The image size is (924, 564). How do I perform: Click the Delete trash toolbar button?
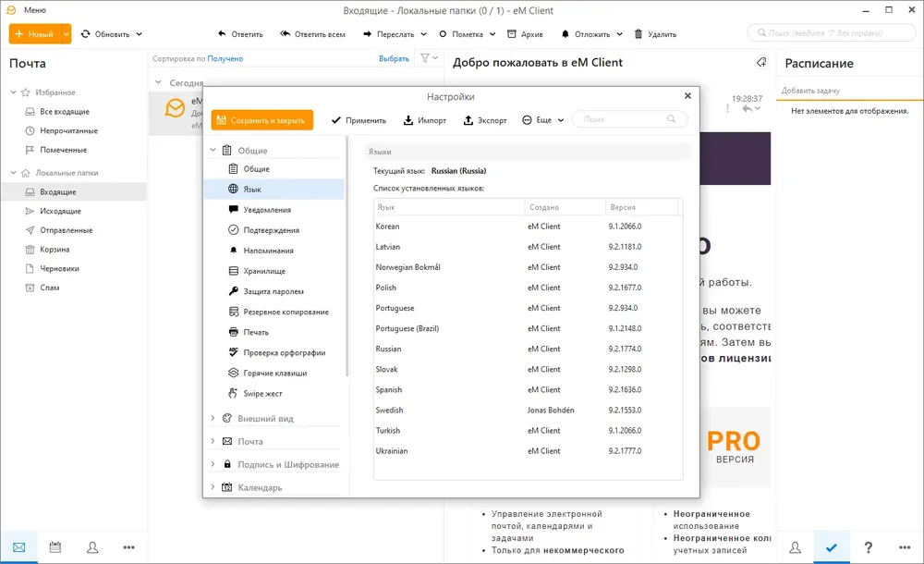[655, 34]
